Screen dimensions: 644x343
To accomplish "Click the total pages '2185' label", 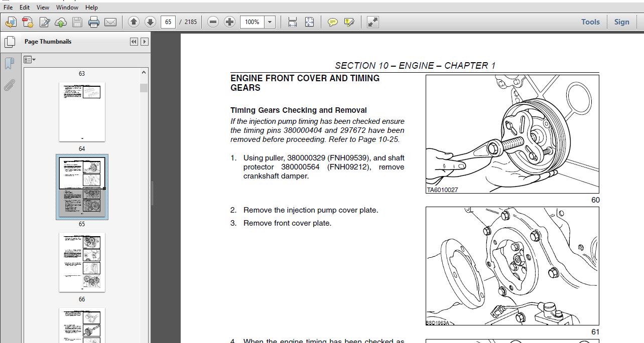I will pyautogui.click(x=191, y=22).
